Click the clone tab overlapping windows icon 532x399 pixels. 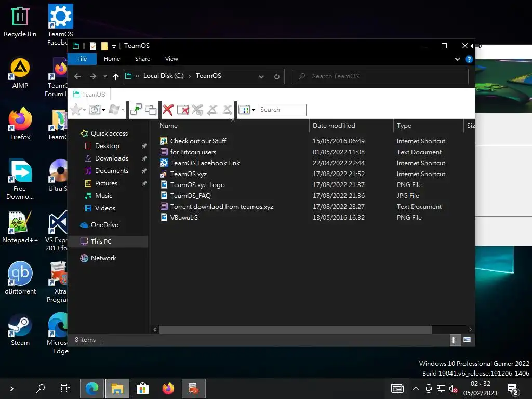click(151, 110)
